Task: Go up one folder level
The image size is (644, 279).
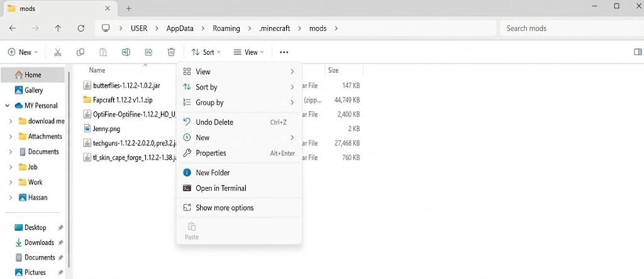Action: (x=58, y=28)
